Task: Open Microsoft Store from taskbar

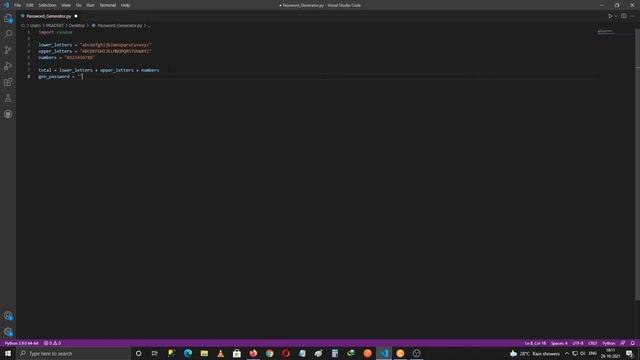Action: tap(237, 353)
